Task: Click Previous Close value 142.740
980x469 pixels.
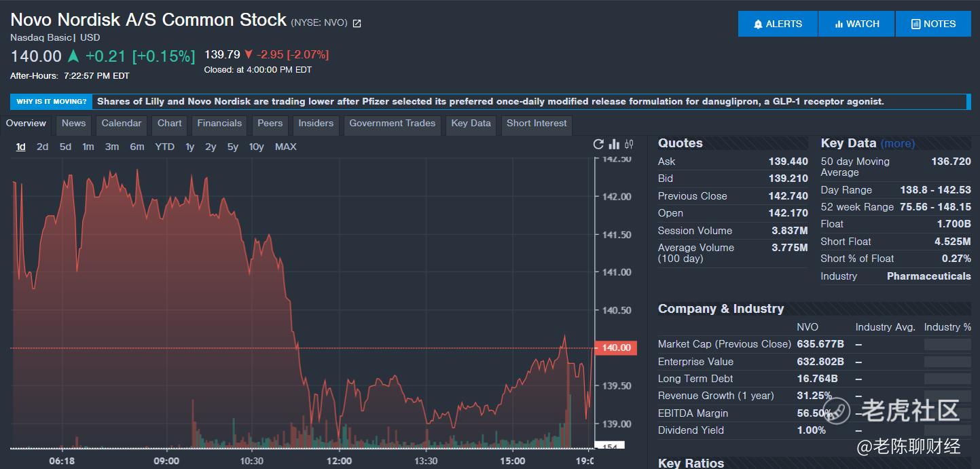Action: point(788,196)
